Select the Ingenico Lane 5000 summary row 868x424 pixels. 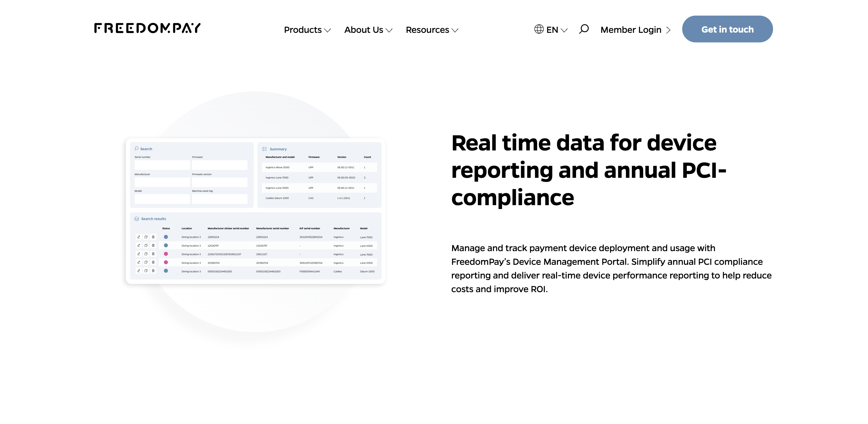point(319,188)
